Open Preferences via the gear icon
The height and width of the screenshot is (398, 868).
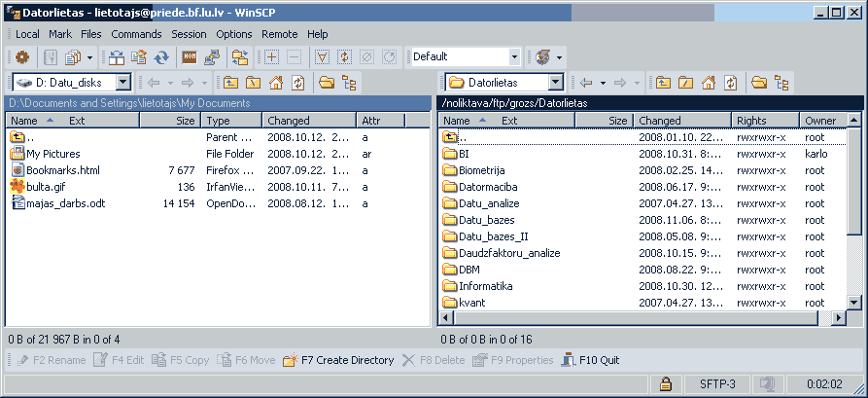point(22,56)
